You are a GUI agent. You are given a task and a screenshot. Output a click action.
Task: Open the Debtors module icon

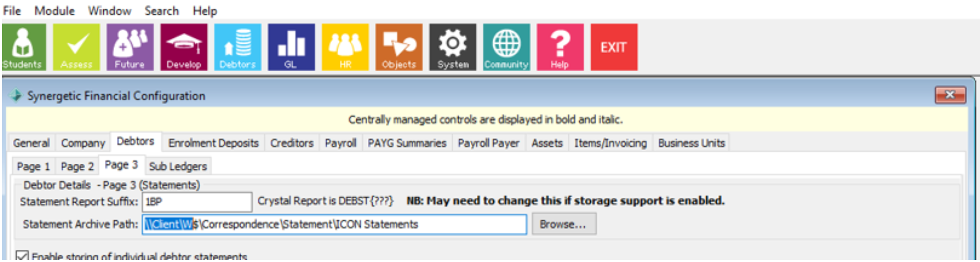pyautogui.click(x=238, y=47)
